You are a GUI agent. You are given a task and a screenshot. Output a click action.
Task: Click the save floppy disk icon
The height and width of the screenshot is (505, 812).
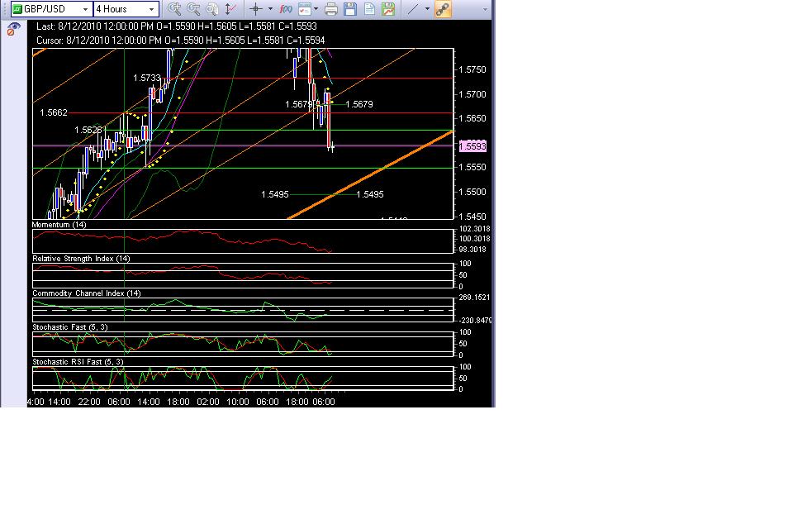[x=350, y=9]
